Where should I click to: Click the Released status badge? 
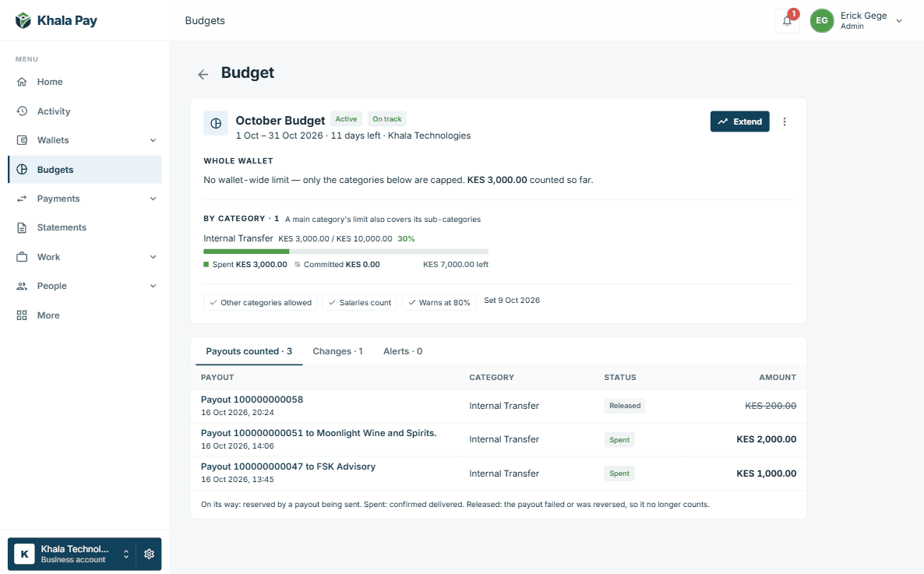coord(625,406)
